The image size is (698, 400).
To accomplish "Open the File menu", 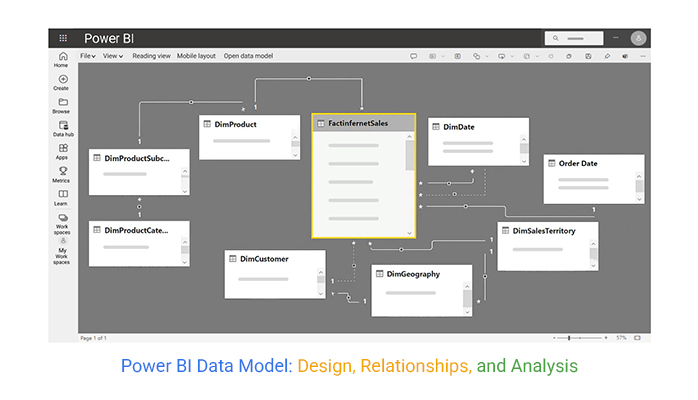I will (88, 56).
